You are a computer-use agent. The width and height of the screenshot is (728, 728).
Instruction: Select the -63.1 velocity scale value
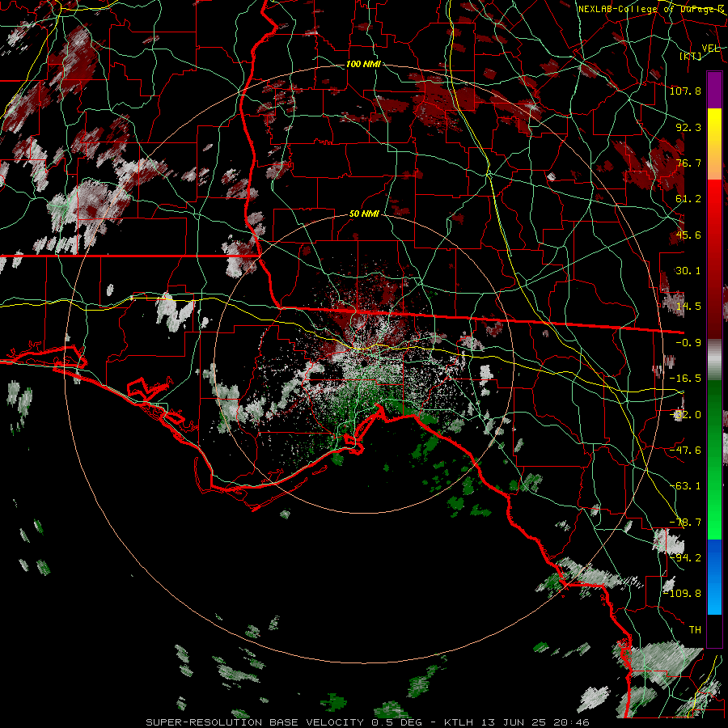[x=685, y=486]
